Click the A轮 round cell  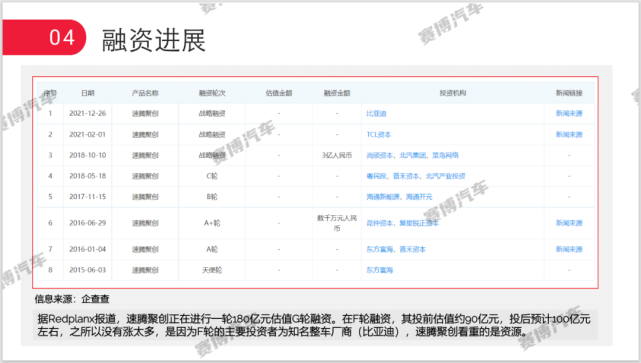[x=212, y=249]
